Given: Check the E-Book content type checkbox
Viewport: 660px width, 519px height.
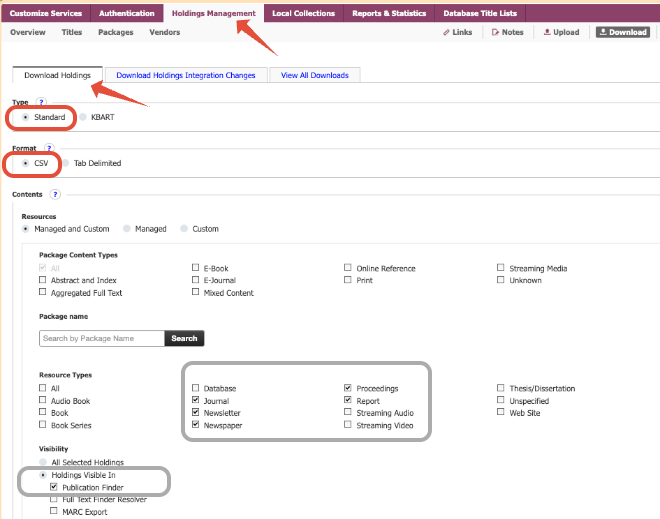Looking at the screenshot, I should pos(195,268).
